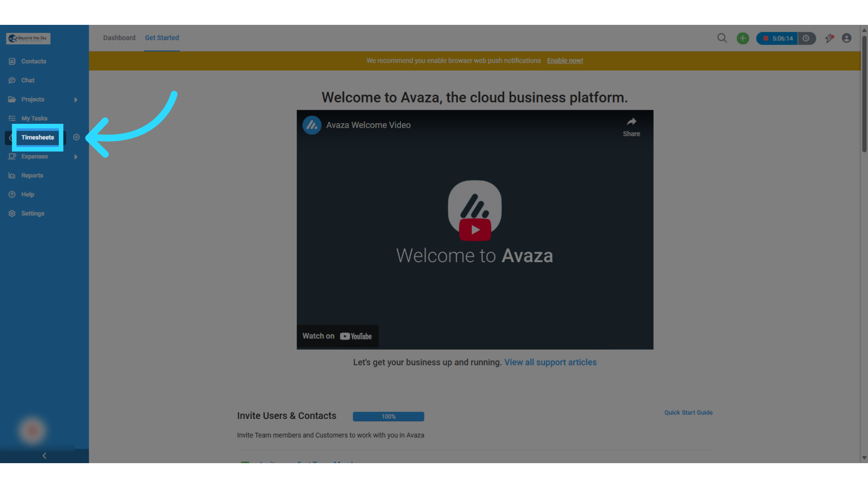Click the My Tasks list icon
The image size is (868, 488).
click(x=12, y=118)
